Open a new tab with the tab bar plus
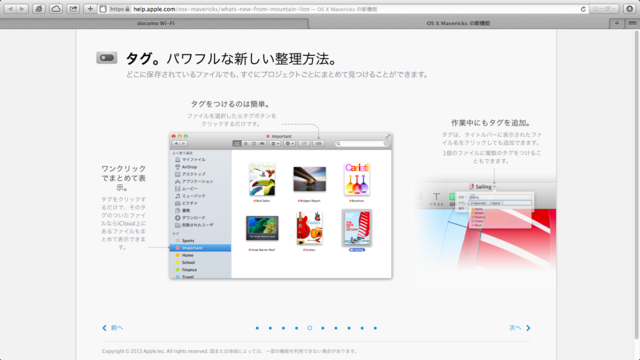The width and height of the screenshot is (640, 360). tap(617, 23)
